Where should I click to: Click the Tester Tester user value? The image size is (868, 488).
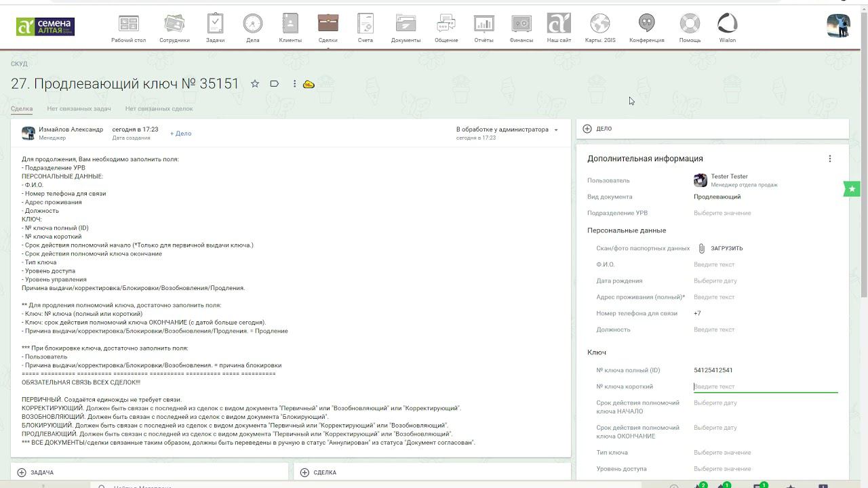729,176
